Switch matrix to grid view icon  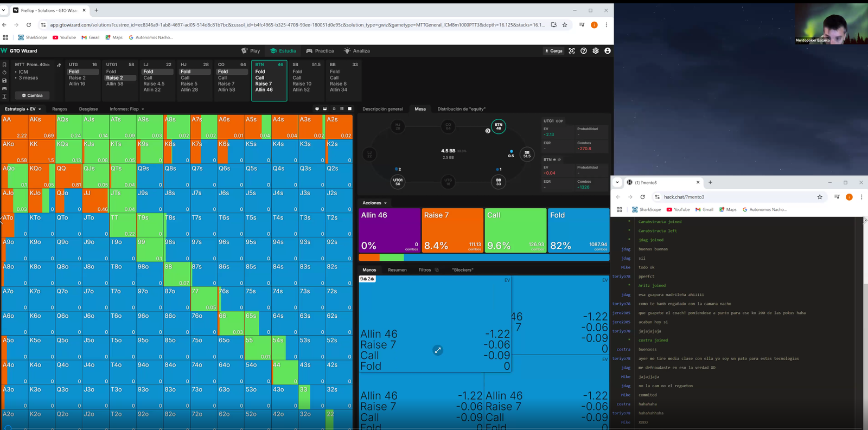[x=342, y=109]
